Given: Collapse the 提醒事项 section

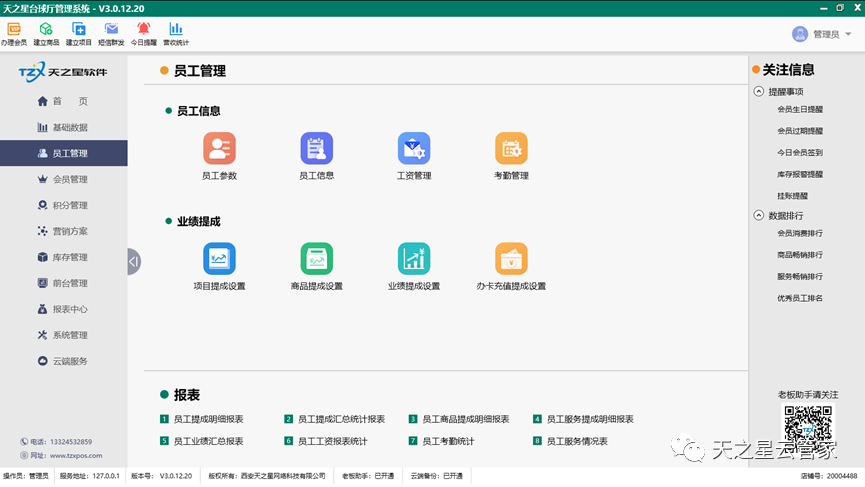Looking at the screenshot, I should (759, 91).
